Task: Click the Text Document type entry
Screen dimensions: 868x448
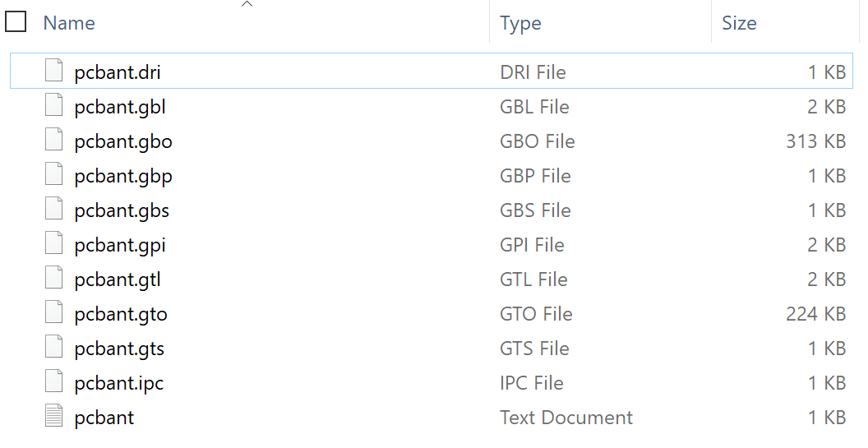Action: tap(566, 418)
